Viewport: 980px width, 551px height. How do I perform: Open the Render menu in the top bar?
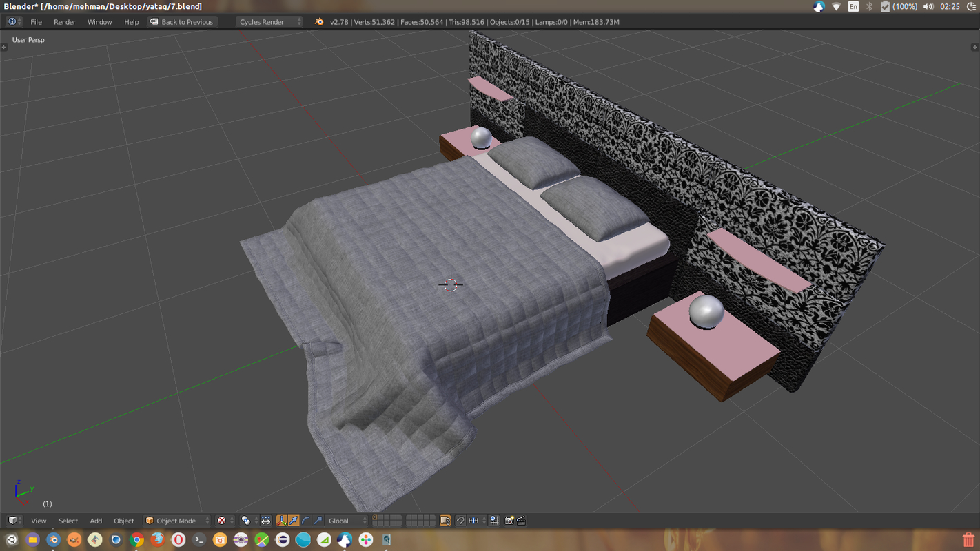[x=64, y=21]
